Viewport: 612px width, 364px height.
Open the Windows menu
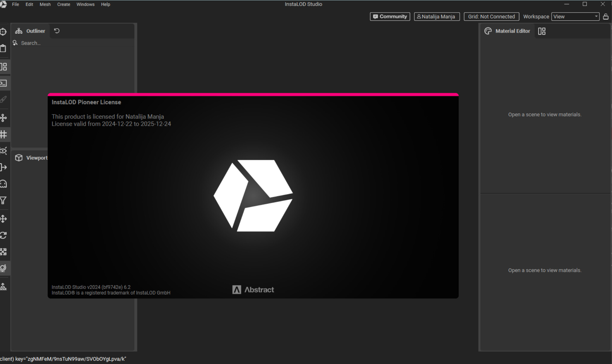click(x=85, y=4)
